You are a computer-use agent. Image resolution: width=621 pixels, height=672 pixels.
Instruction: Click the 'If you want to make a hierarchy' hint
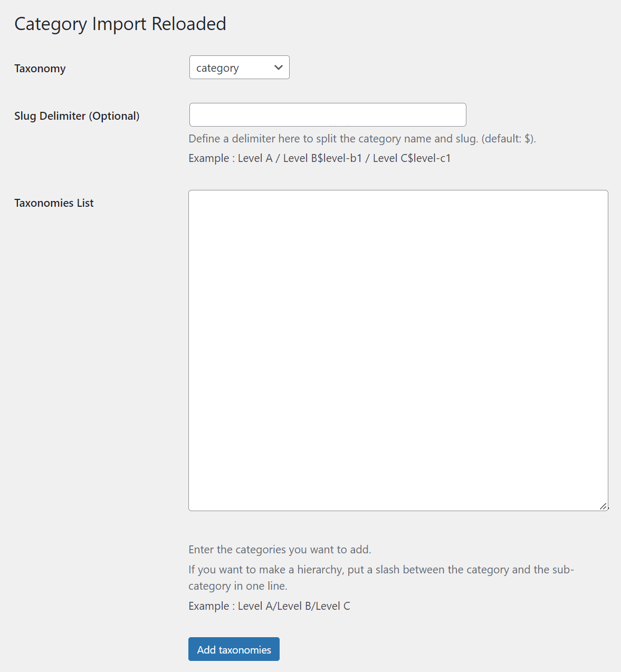coord(381,570)
